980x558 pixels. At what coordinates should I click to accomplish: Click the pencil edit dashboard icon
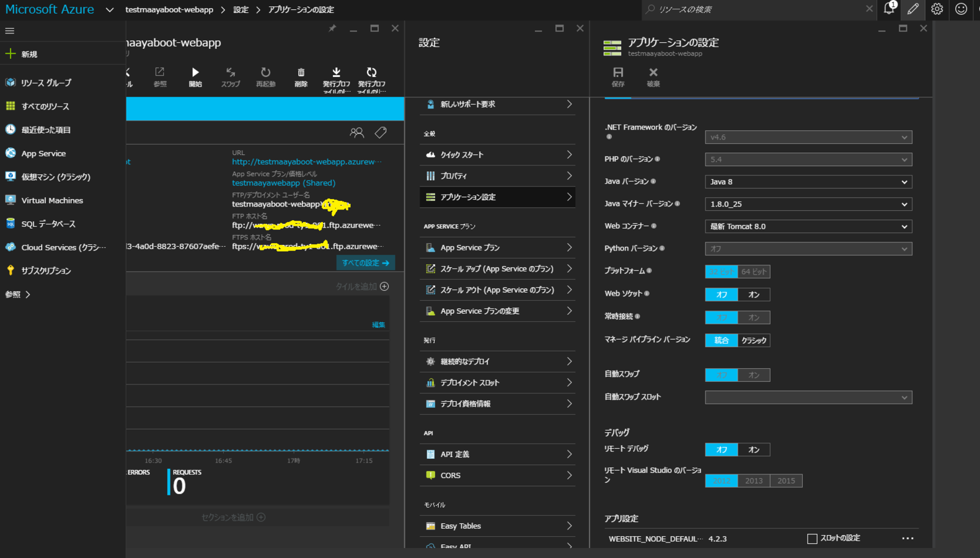(913, 9)
